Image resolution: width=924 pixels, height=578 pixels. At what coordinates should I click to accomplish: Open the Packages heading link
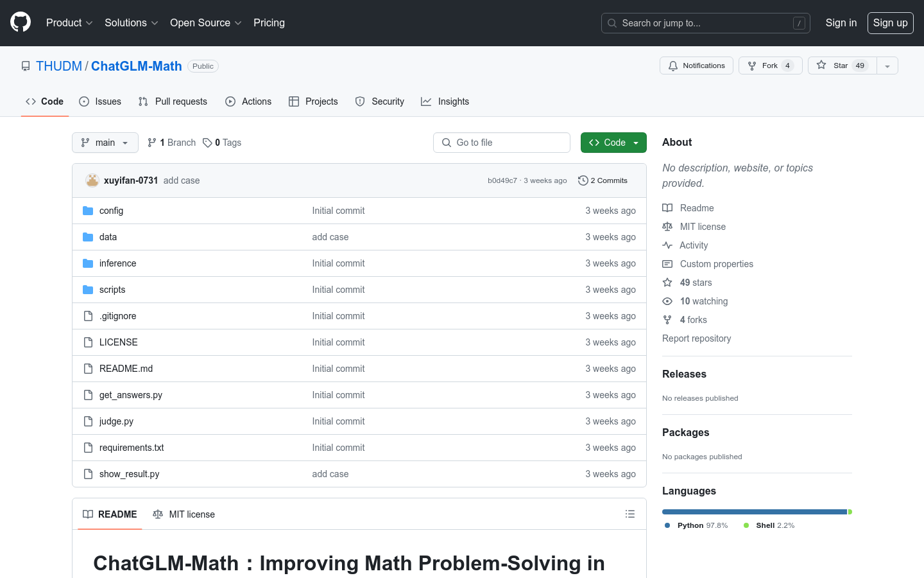click(685, 432)
